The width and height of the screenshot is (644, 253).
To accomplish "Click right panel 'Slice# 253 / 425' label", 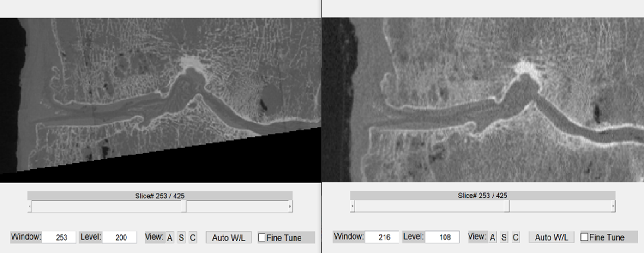I will click(483, 196).
